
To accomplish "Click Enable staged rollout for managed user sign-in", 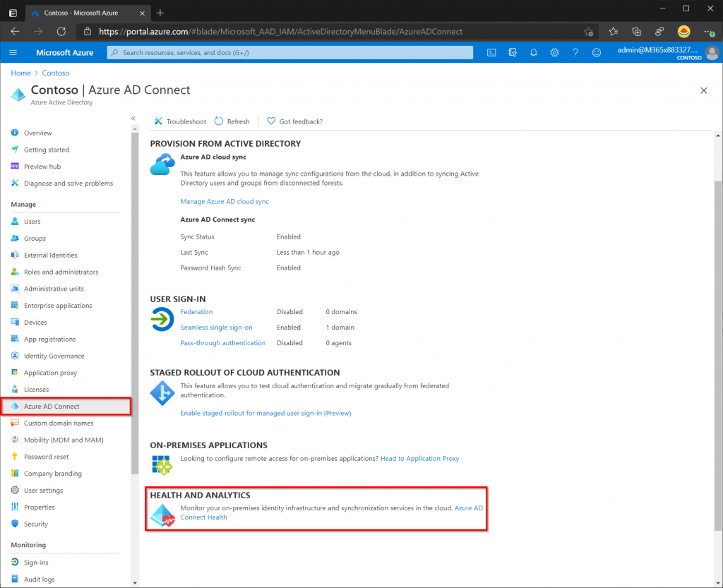I will pos(265,414).
